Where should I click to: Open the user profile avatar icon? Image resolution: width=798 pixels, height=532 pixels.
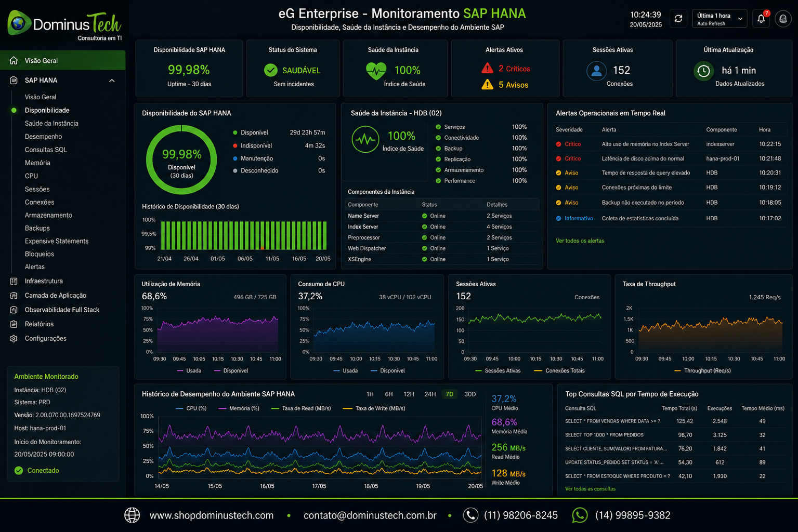783,19
